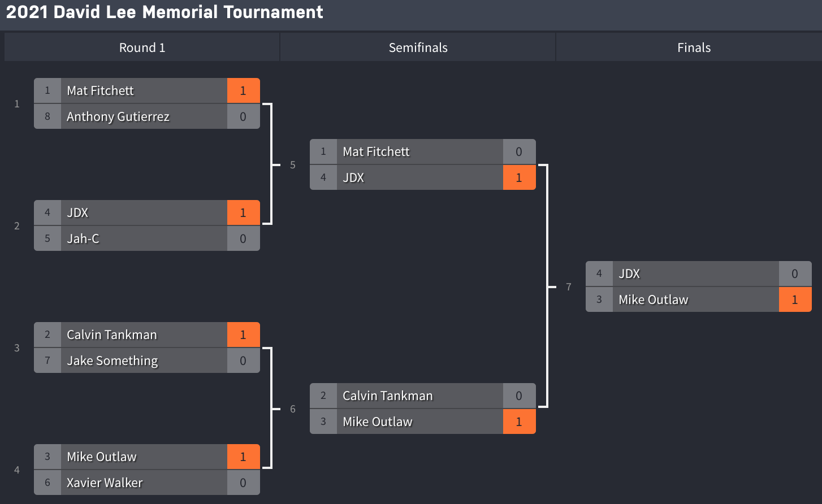Select Mike Outlaw in the Finals match
822x504 pixels.
653,299
